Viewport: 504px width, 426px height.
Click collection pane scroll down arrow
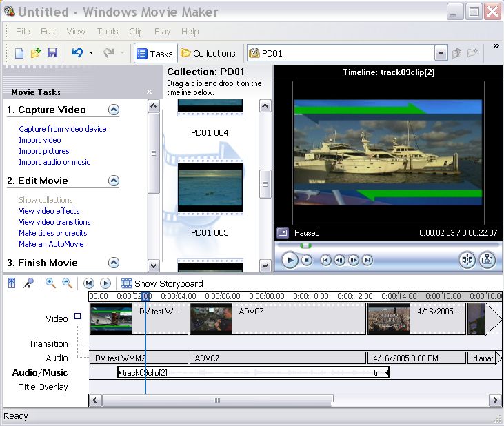point(265,265)
